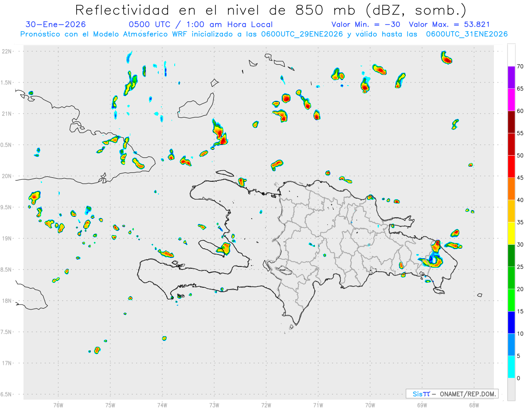
Task: Click the colorbar label "15"
Action: tap(520, 311)
